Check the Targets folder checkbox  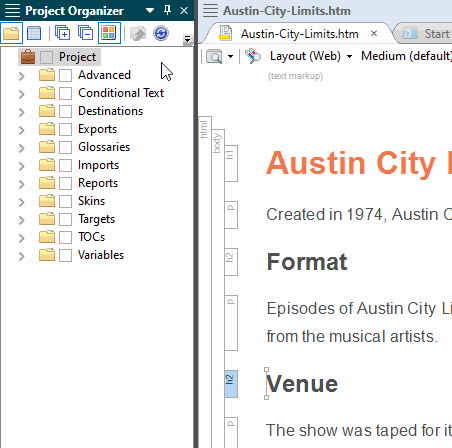point(65,219)
